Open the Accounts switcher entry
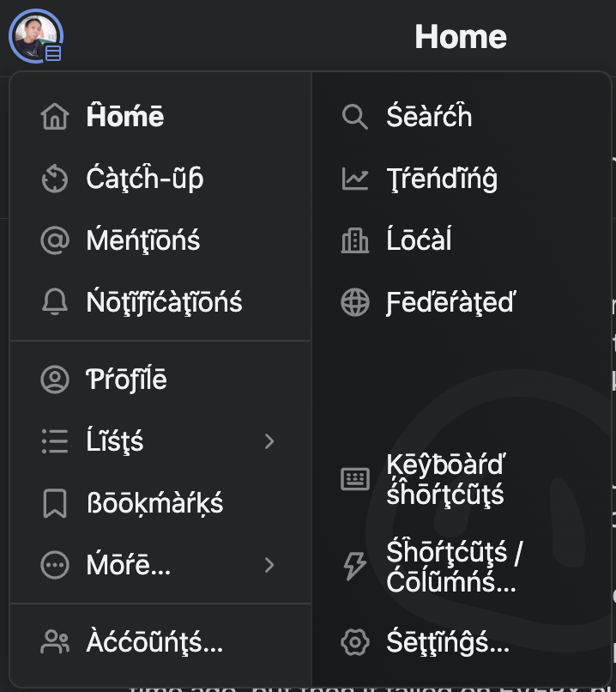The image size is (616, 692). [x=154, y=641]
